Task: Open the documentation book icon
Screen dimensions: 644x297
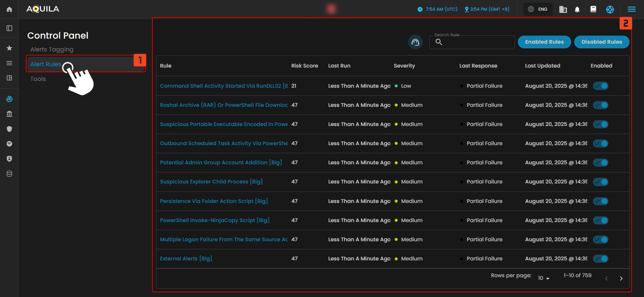Action: click(x=593, y=9)
